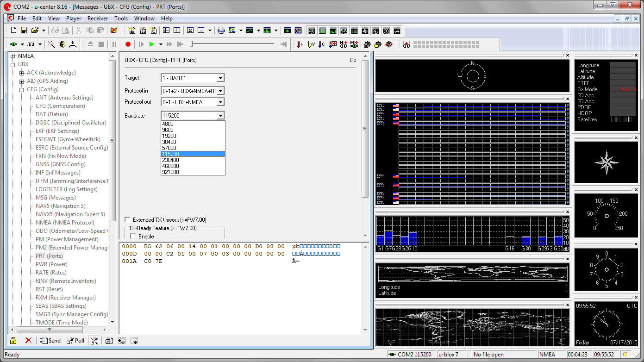The image size is (644, 362).
Task: Open the Window menu
Action: [144, 19]
